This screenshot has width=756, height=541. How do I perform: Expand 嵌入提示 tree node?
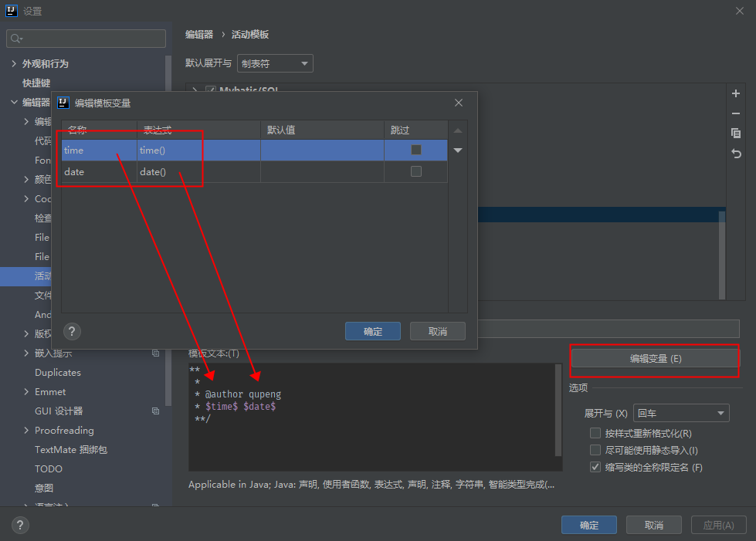click(26, 353)
